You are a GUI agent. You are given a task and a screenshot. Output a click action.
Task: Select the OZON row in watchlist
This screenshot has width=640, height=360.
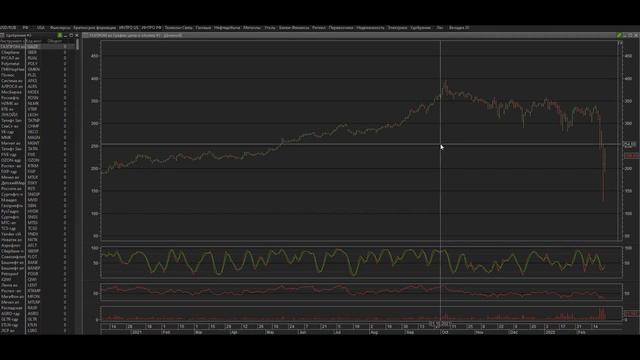[38, 160]
